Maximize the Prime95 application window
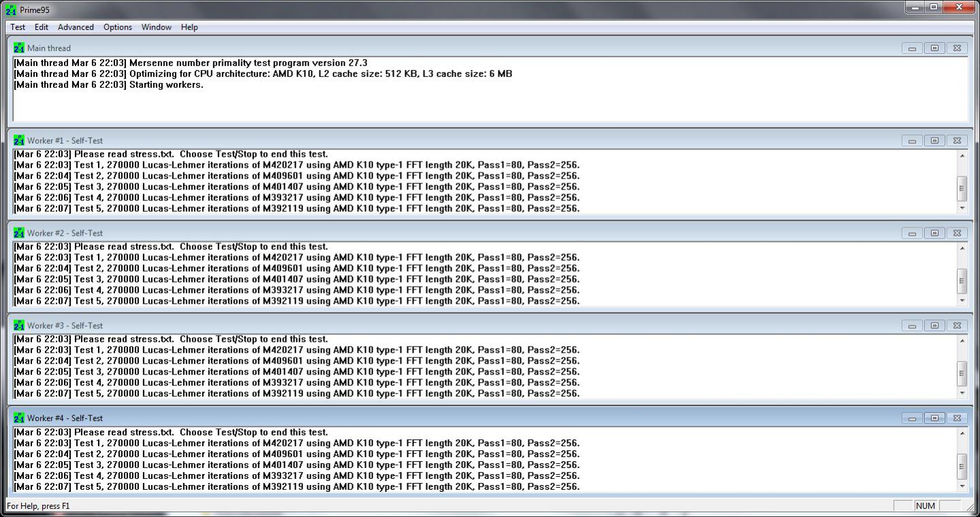 click(x=933, y=7)
